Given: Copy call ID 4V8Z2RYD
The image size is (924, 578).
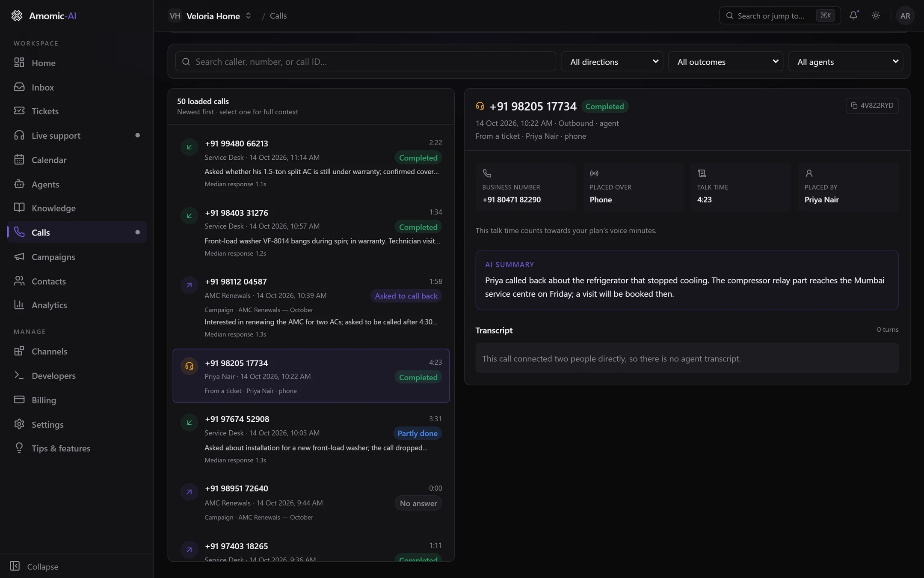Looking at the screenshot, I should pos(872,105).
